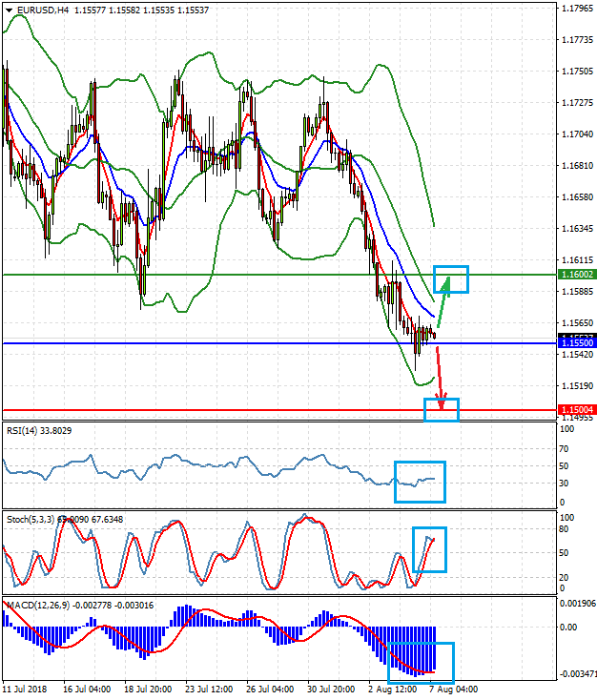Select the blue highlight box in the RSI panel

[420, 482]
